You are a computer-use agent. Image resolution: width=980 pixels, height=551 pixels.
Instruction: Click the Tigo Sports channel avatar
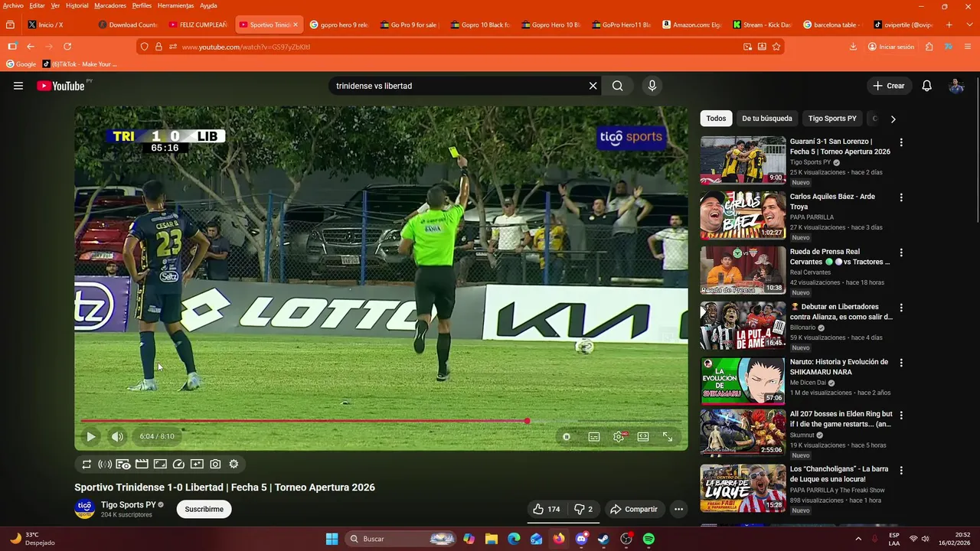tap(84, 509)
